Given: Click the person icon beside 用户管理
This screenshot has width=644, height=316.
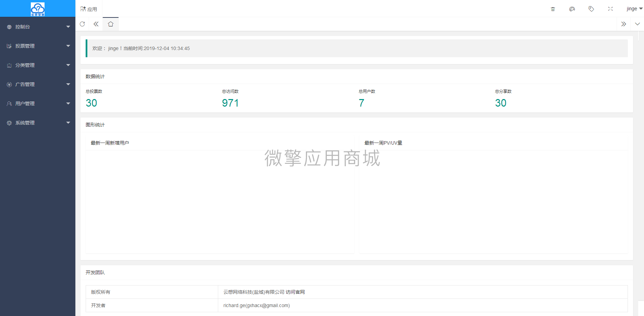Looking at the screenshot, I should (9, 104).
